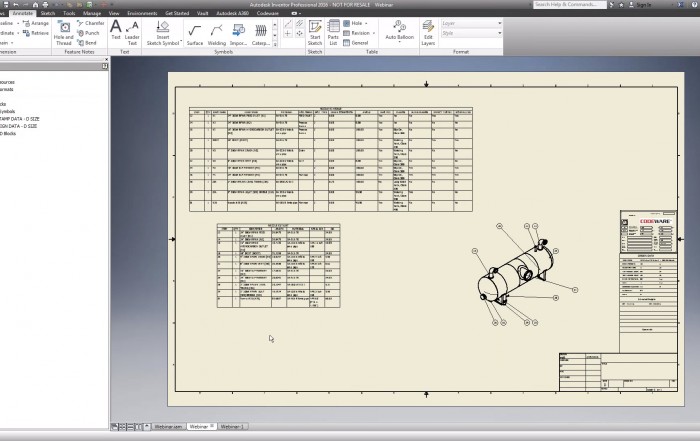Open the Edit Layers tool
Image resolution: width=700 pixels, height=441 pixels.
pos(428,31)
